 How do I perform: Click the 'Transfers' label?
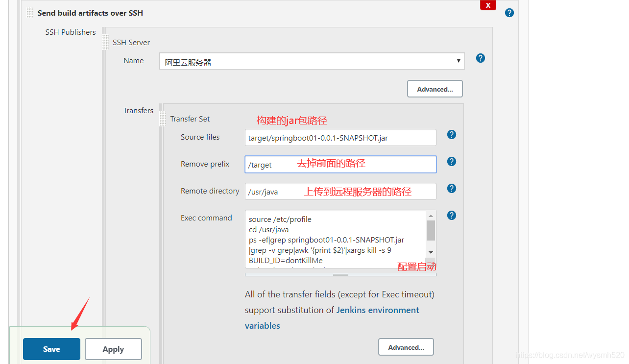(x=138, y=111)
